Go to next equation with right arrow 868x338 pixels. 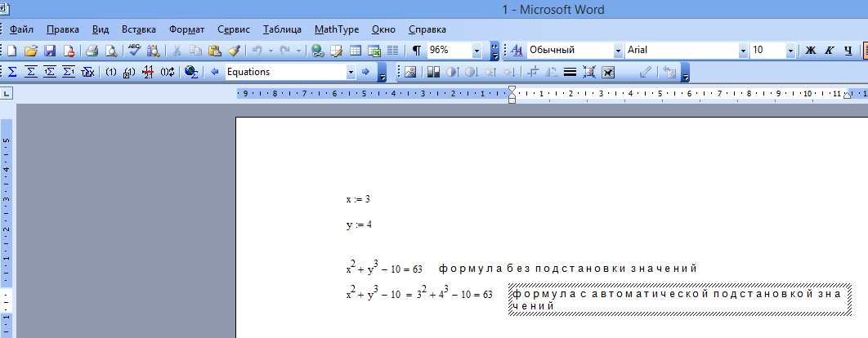pos(366,72)
